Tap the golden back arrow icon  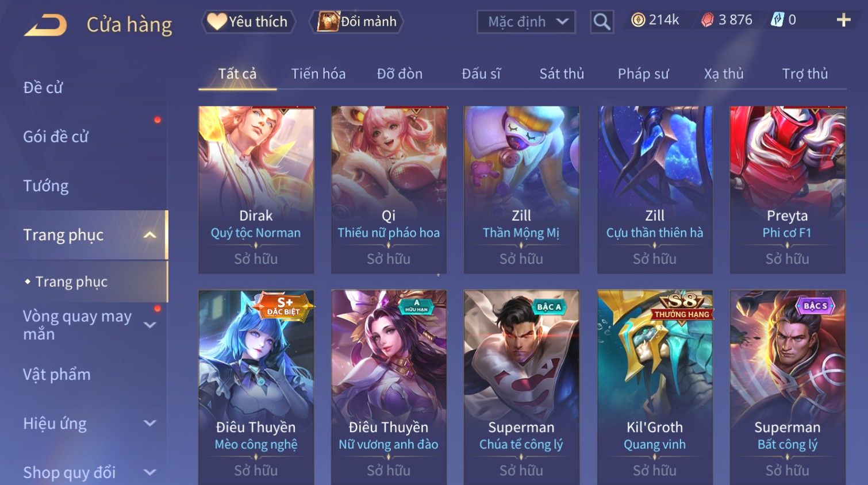(45, 25)
